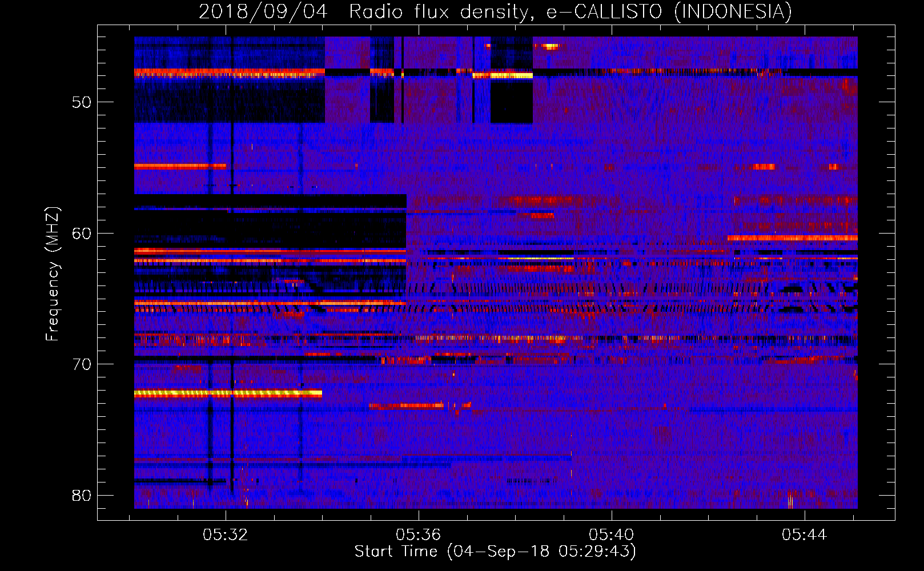The image size is (924, 571).
Task: Click the plot title 'Radio flux density, e-CALLISTO (INDONESIA)'
Action: pyautogui.click(x=571, y=11)
